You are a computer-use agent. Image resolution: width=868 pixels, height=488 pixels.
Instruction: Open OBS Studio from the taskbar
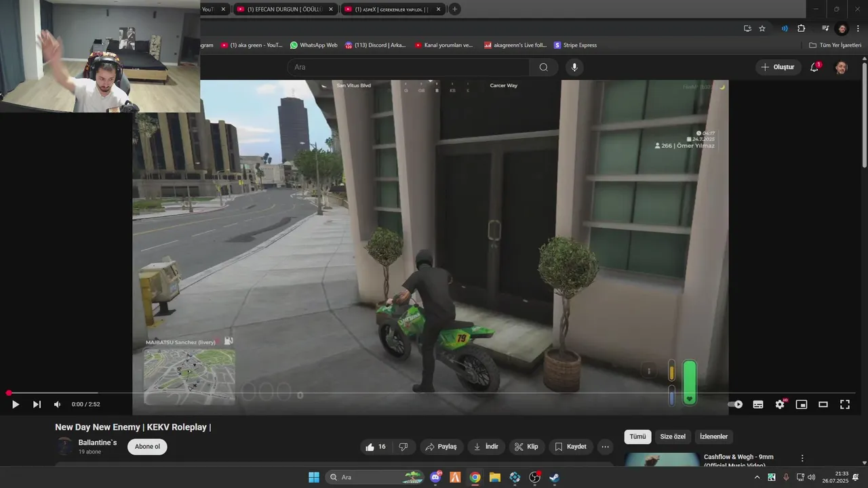coord(534,477)
